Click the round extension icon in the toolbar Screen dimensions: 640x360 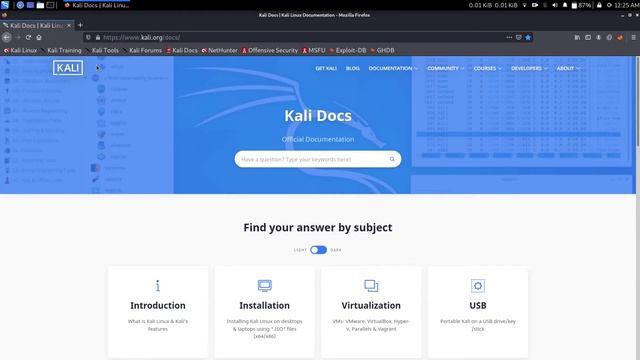(609, 37)
